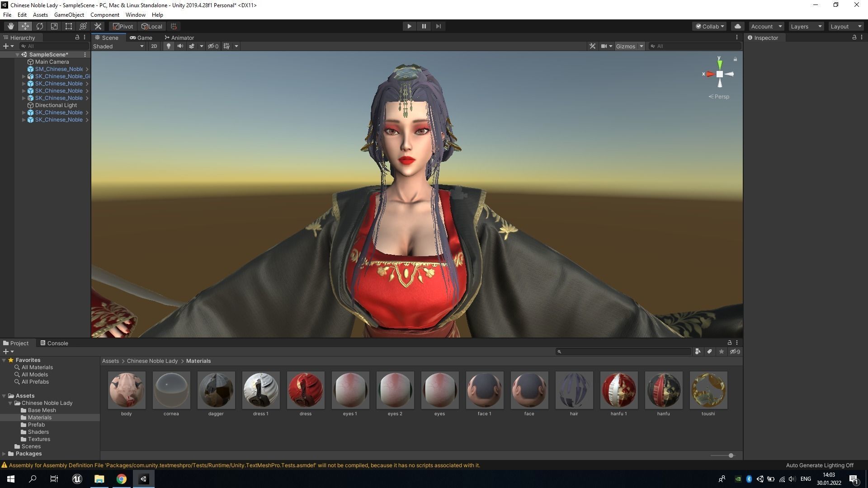
Task: Click the Project search field
Action: pyautogui.click(x=623, y=352)
